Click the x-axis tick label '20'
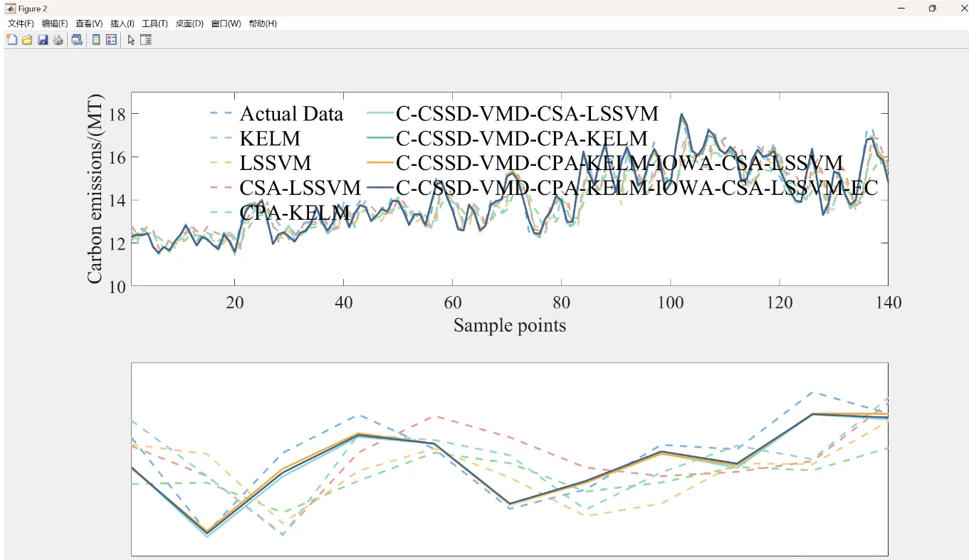Screen dimensions: 969x560 pyautogui.click(x=235, y=302)
